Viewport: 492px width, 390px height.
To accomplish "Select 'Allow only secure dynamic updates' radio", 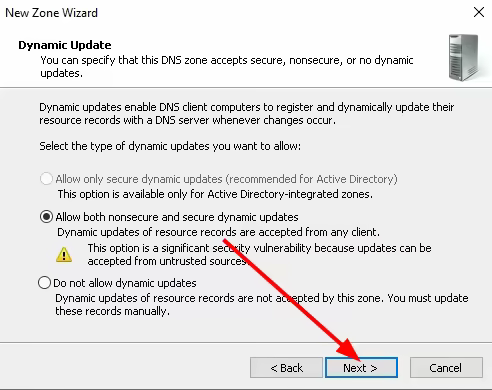I will click(46, 179).
